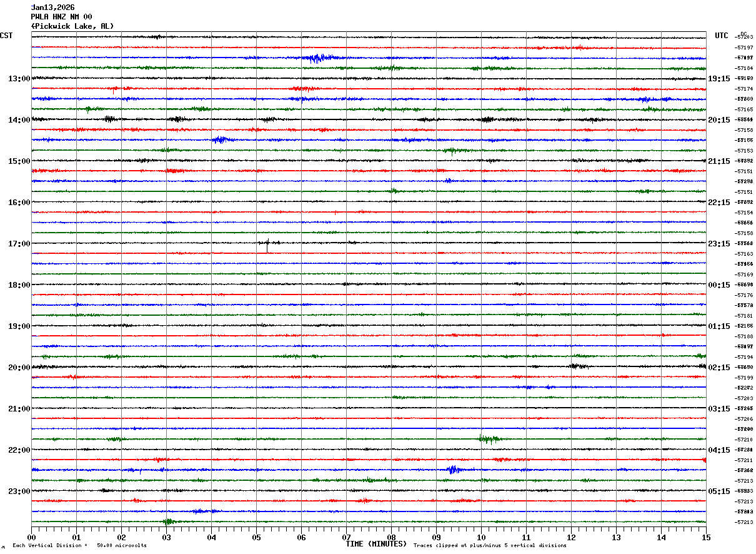756x554 pixels.
Task: Click the 00:15 UTC time label
Action: point(719,285)
